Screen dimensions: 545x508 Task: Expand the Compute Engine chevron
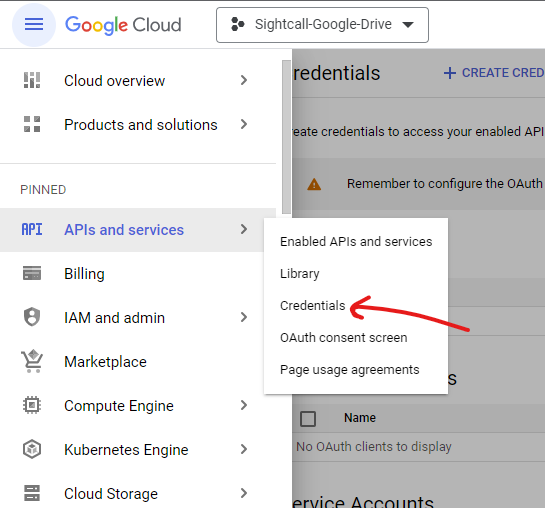[244, 405]
